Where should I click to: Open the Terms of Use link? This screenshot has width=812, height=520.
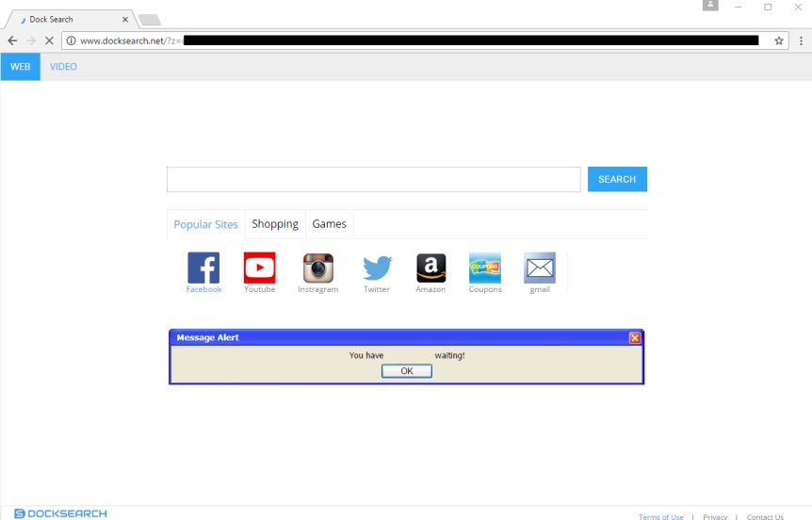tap(660, 516)
